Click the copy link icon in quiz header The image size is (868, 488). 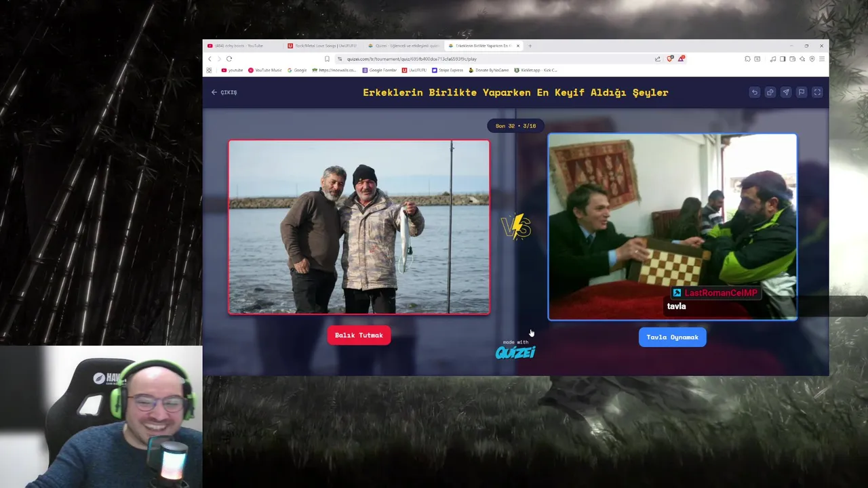770,92
